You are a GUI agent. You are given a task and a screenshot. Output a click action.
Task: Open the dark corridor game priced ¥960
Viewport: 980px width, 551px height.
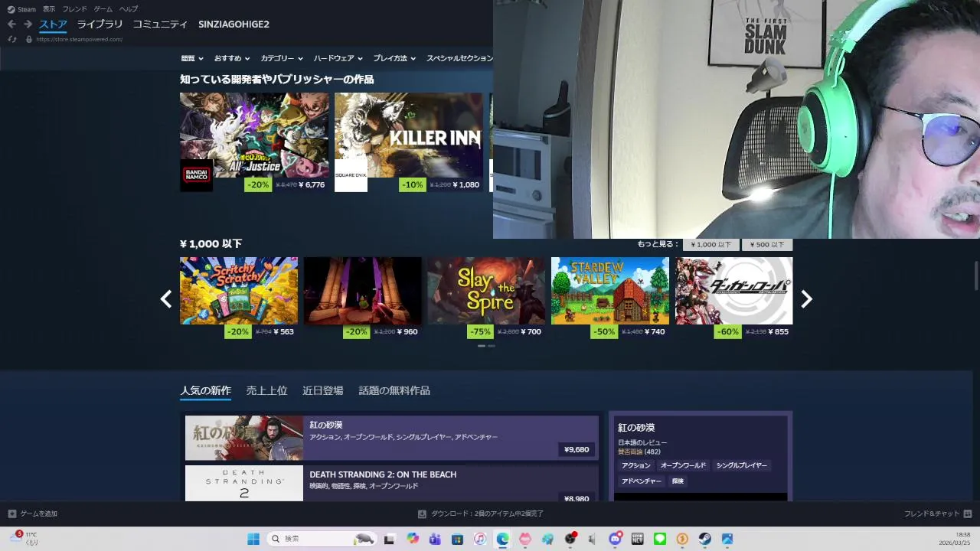[x=362, y=290]
